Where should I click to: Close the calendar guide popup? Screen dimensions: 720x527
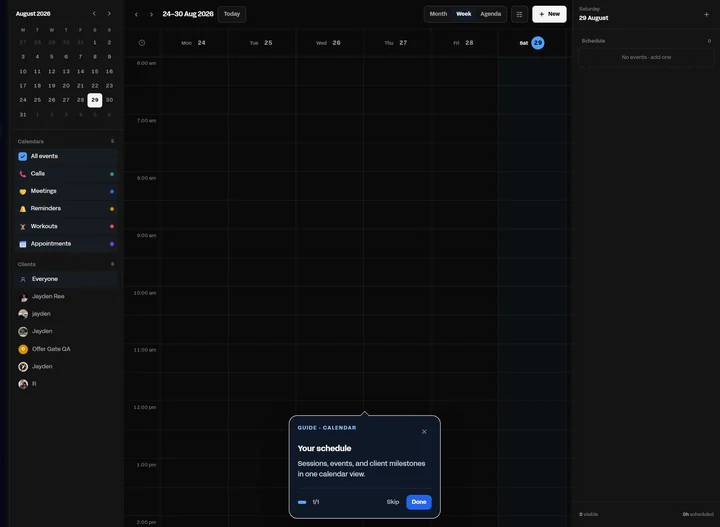[424, 432]
